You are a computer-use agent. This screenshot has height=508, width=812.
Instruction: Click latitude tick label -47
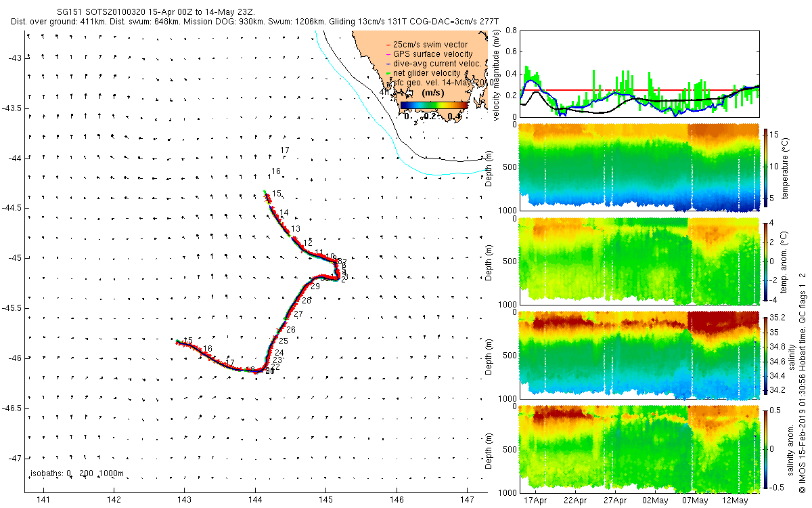click(x=15, y=459)
